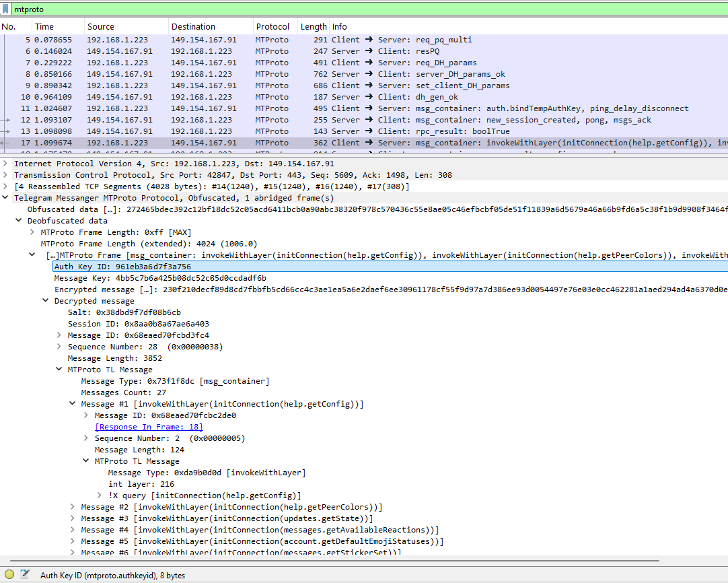Image resolution: width=728 pixels, height=583 pixels.
Task: Select the Obfuscated data field row
Action: click(x=377, y=209)
